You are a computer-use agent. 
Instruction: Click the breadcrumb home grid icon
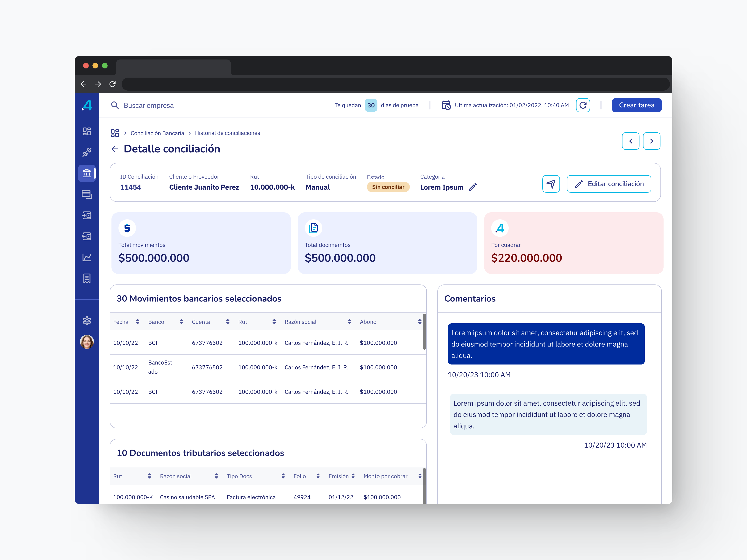pos(115,133)
